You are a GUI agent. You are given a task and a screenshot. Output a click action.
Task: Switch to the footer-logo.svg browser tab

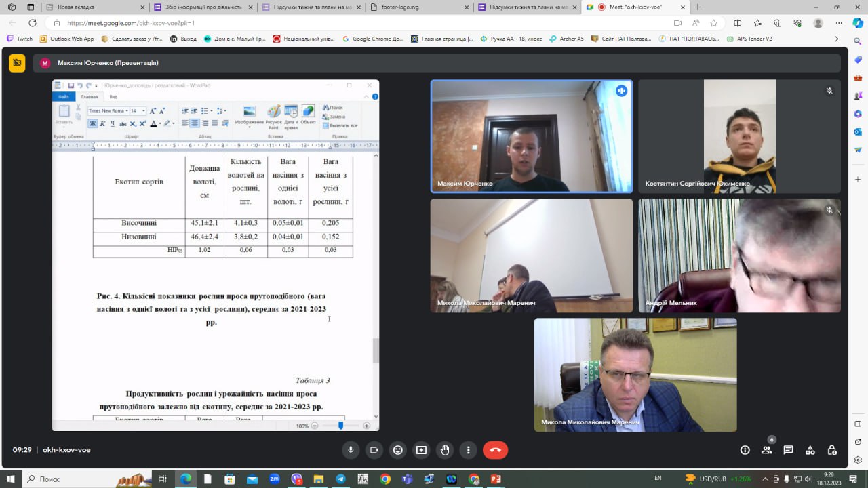point(420,7)
